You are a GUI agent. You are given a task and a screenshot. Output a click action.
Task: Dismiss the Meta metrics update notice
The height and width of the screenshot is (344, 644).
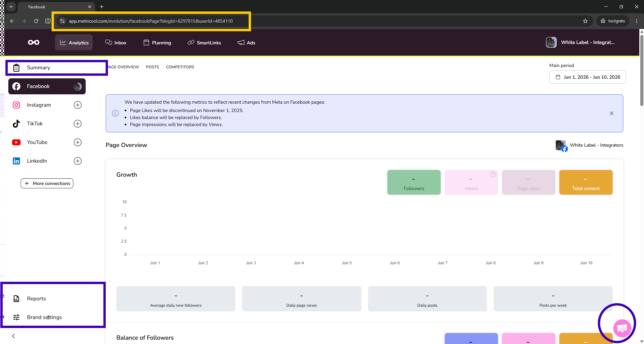point(612,113)
